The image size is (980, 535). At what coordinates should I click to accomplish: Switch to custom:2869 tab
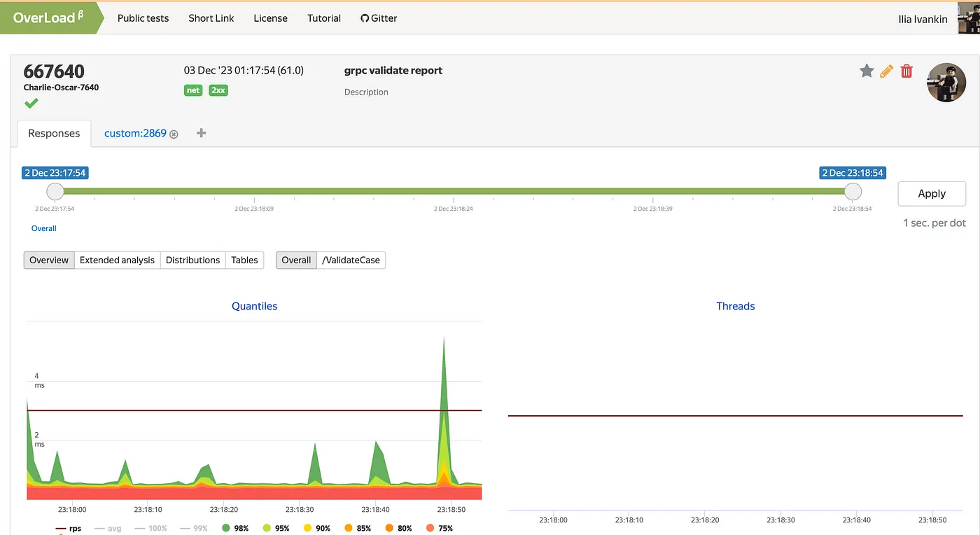(x=135, y=133)
